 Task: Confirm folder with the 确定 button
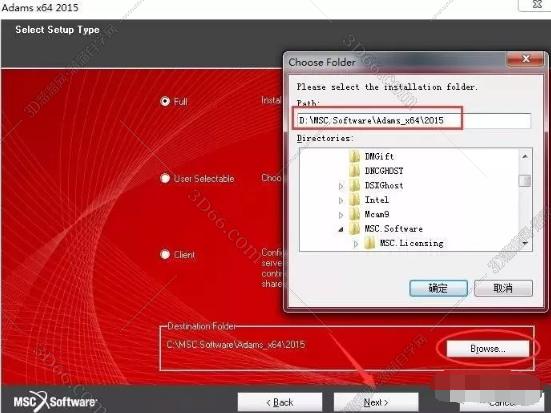(x=438, y=288)
